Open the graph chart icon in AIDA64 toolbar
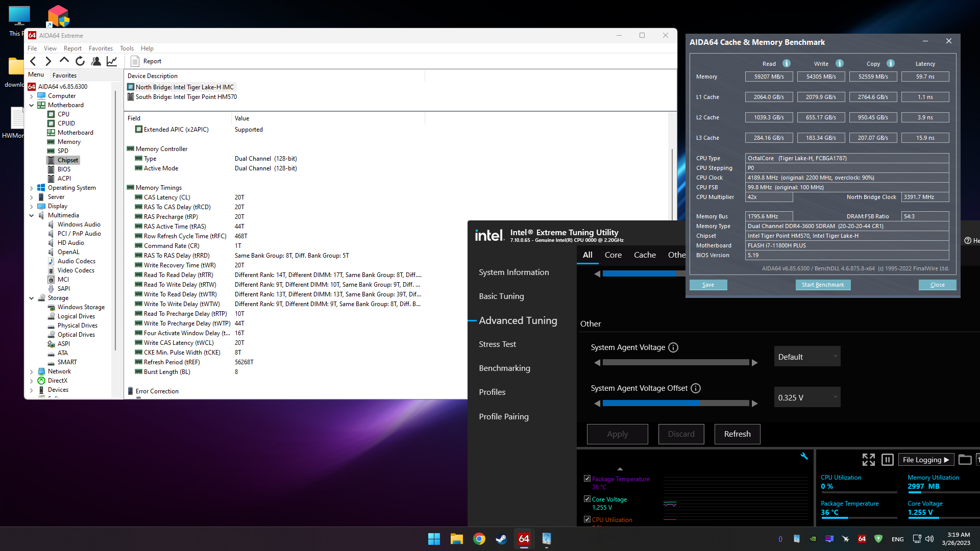Image resolution: width=980 pixels, height=551 pixels. [112, 61]
